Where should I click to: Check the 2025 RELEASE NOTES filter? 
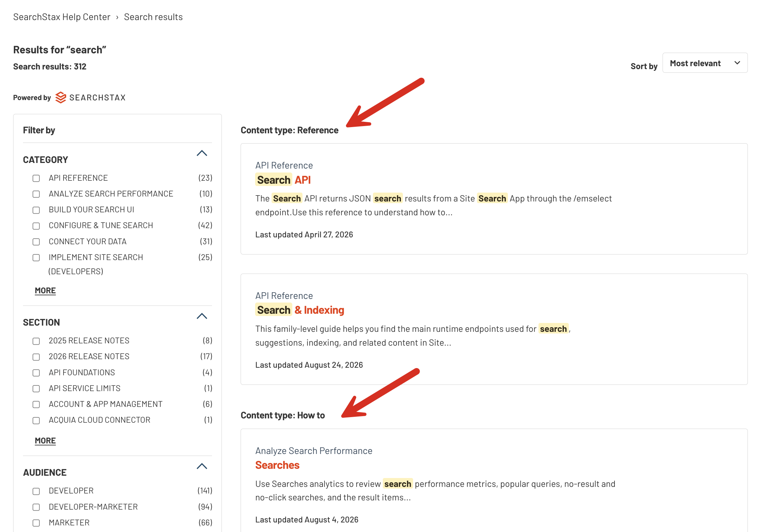[36, 341]
